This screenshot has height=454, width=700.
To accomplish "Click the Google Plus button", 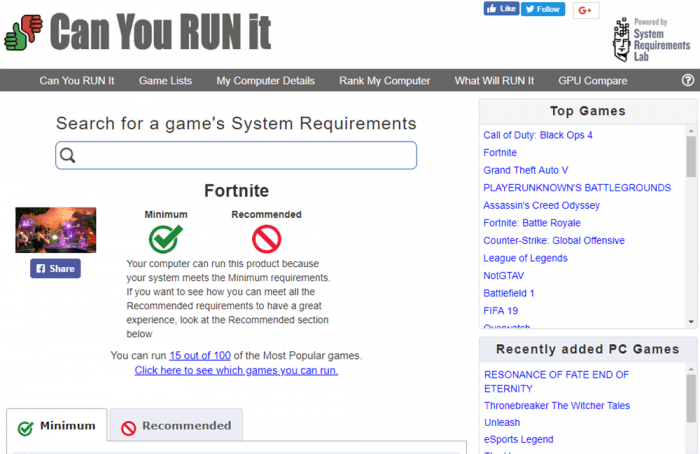I will point(586,10).
